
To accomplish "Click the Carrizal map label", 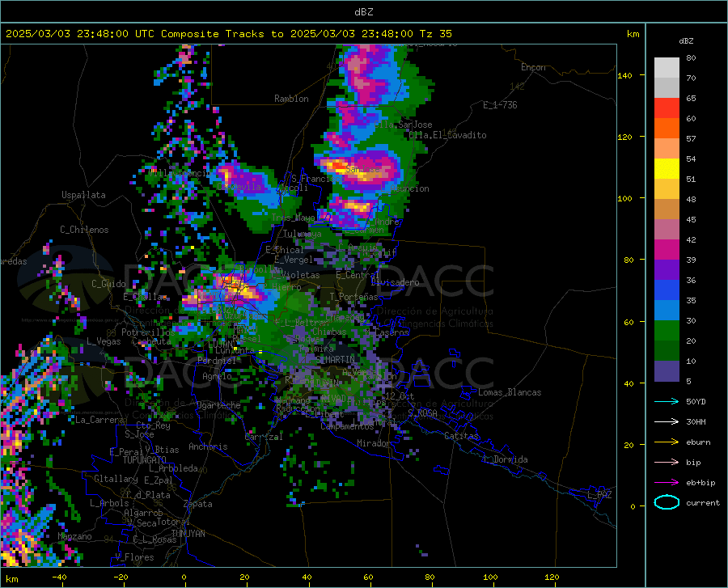I will click(264, 437).
